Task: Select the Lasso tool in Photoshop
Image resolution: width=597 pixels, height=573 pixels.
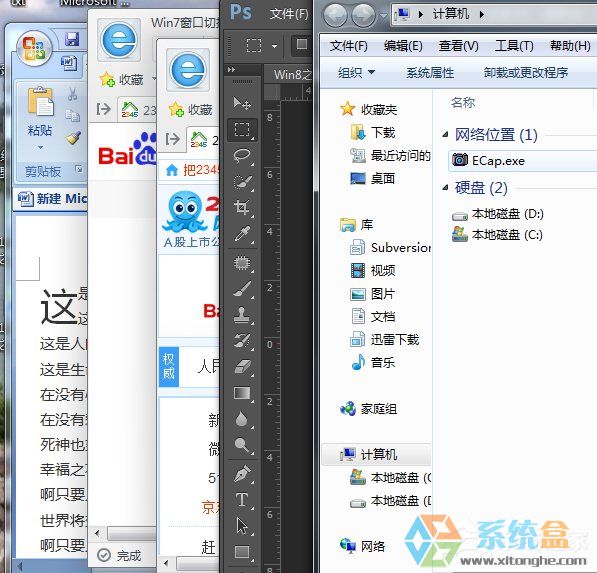Action: (x=242, y=156)
